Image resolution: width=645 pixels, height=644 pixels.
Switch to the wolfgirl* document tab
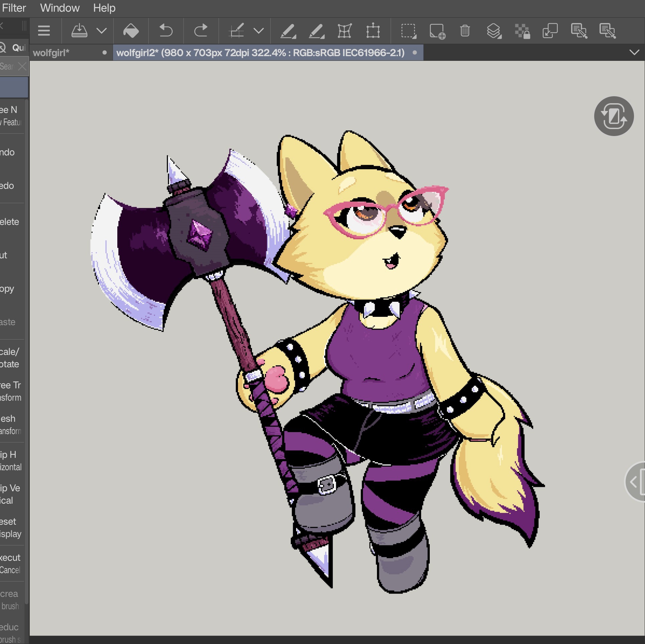tap(51, 53)
